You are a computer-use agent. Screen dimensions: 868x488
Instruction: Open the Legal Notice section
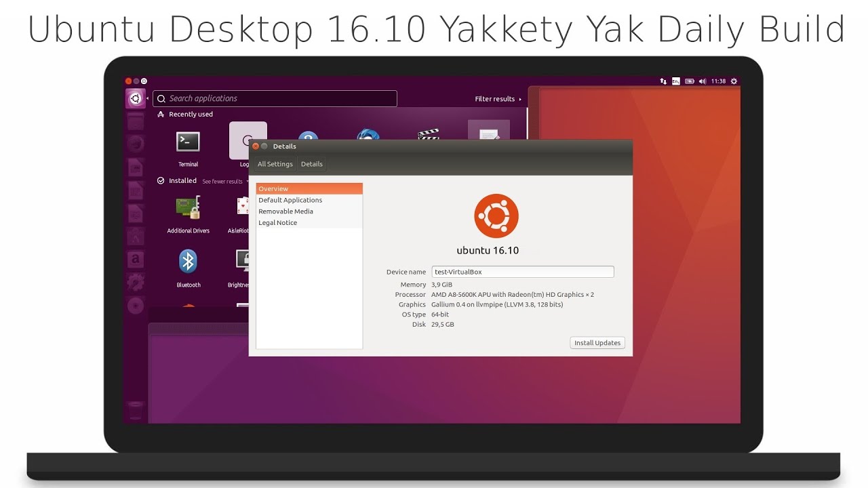point(309,222)
